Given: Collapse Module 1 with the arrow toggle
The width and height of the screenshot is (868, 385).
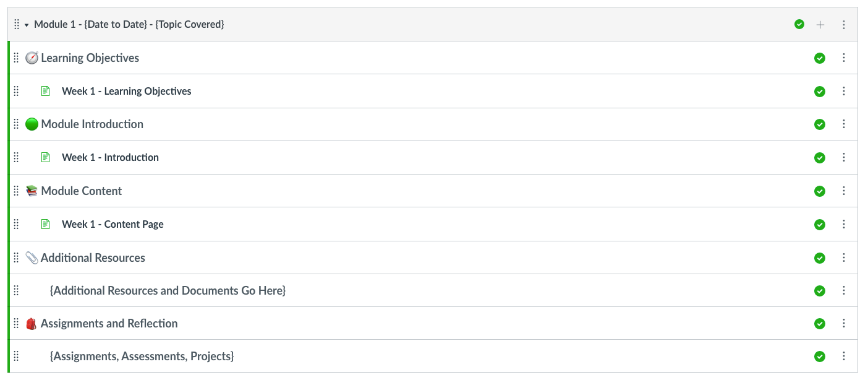Looking at the screenshot, I should (27, 25).
